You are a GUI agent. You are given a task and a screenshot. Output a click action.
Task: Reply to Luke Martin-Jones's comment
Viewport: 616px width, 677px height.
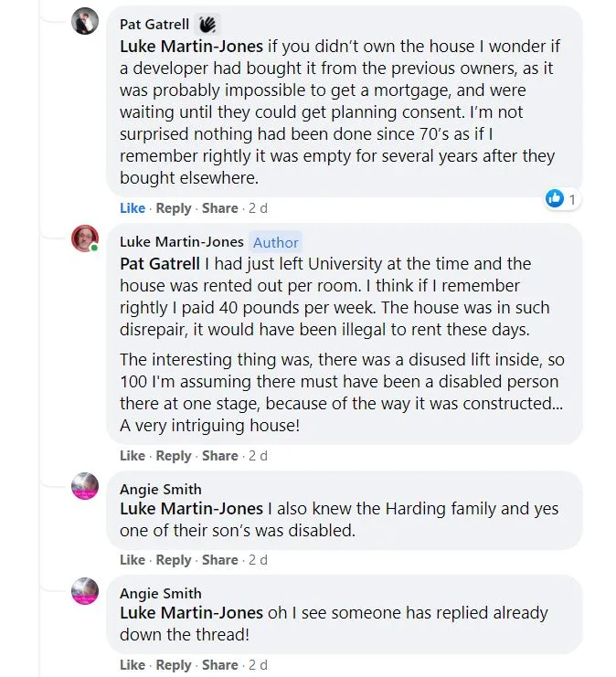pyautogui.click(x=174, y=456)
